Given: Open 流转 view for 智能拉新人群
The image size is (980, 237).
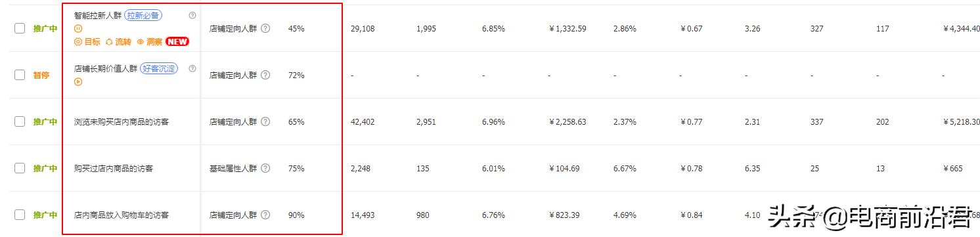Looking at the screenshot, I should (118, 41).
